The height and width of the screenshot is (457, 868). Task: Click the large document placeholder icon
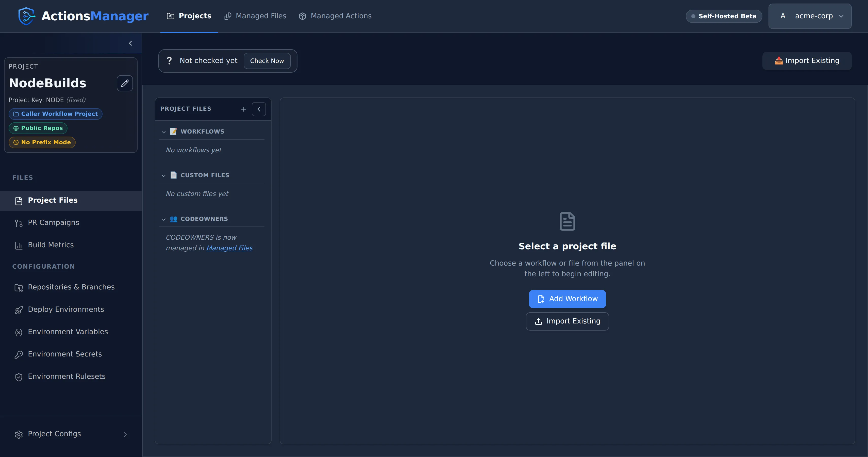point(567,221)
